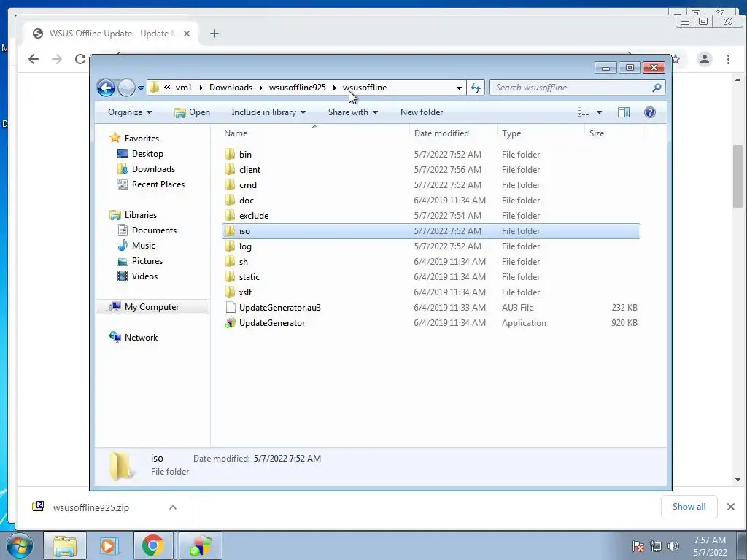
Task: Select the exclude folder icon
Action: point(230,215)
